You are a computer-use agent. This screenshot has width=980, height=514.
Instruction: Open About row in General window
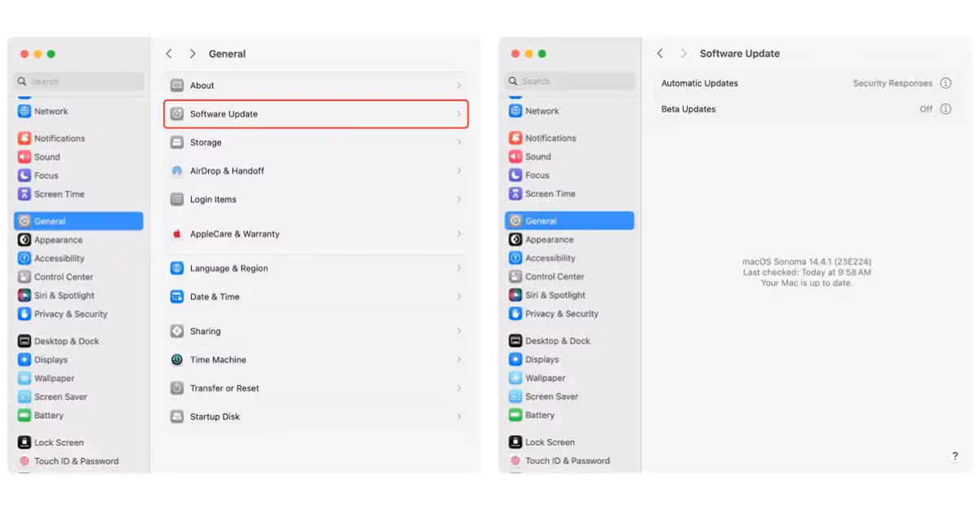[316, 86]
